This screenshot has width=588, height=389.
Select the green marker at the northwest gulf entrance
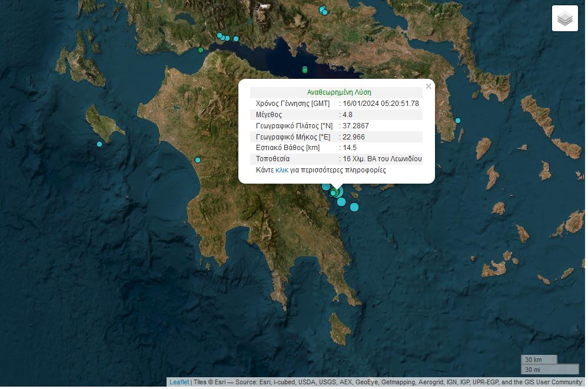pos(201,50)
